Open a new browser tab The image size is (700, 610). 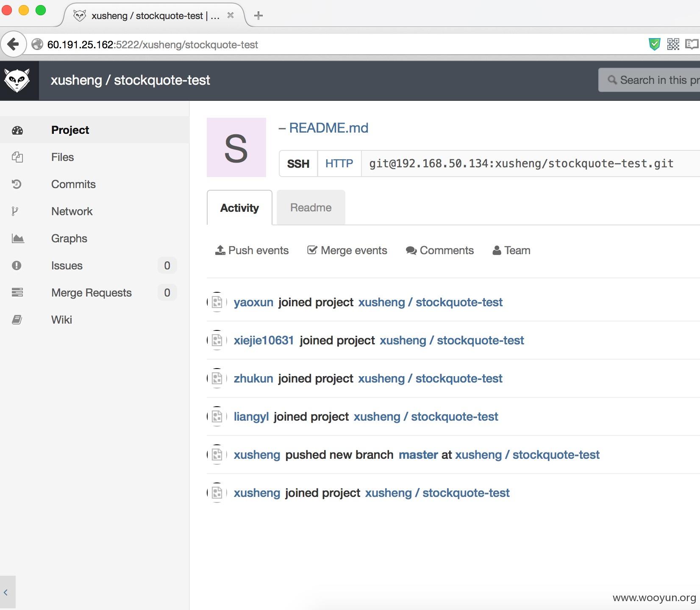(x=258, y=16)
